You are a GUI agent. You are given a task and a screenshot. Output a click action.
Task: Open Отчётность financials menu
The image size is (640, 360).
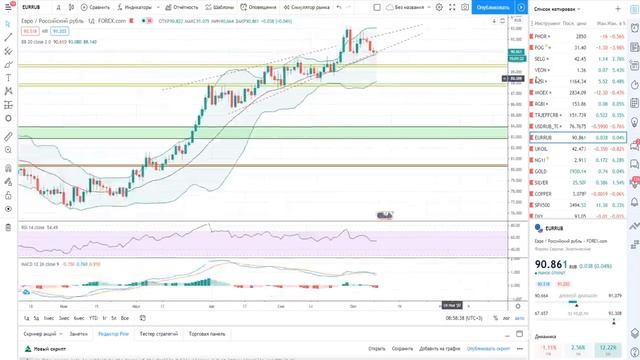click(182, 7)
